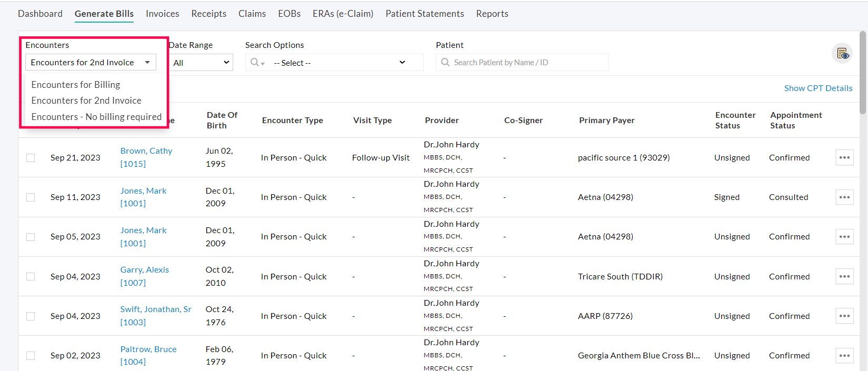Open the three-dot menu for Sep 11 encounter
Screen dimensions: 868x371
(844, 197)
